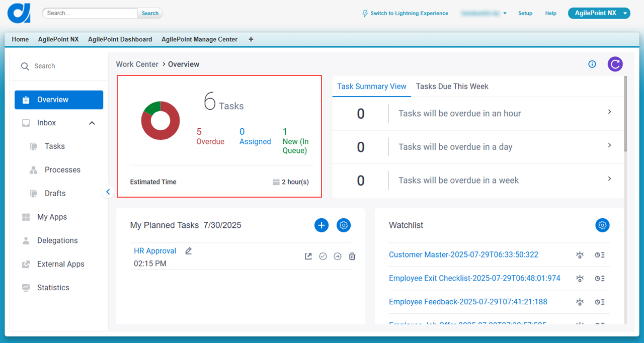644x343 pixels.
Task: Click the top search input field
Action: 90,14
